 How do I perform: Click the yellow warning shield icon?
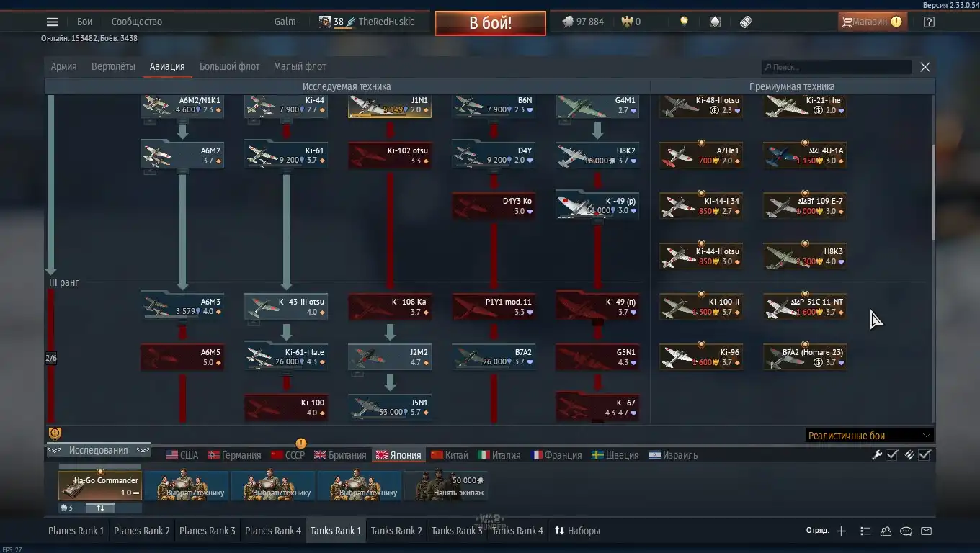point(55,433)
